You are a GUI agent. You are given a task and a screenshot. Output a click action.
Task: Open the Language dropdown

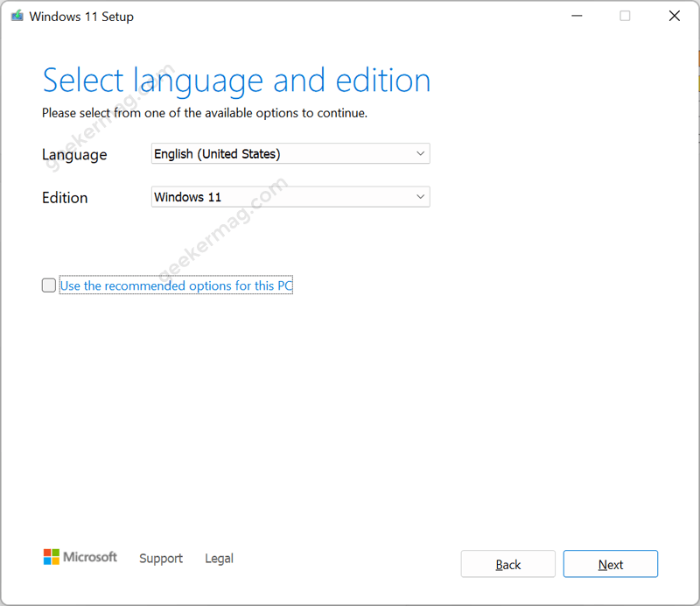(x=290, y=153)
